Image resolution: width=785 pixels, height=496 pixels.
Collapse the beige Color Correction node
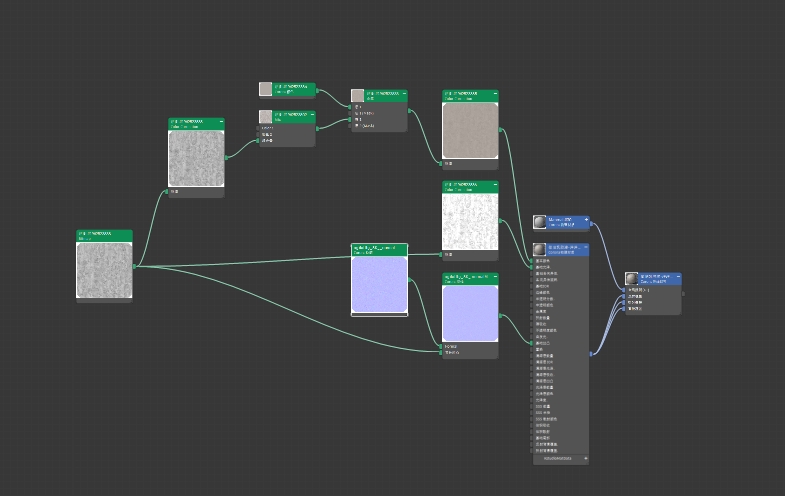click(496, 94)
